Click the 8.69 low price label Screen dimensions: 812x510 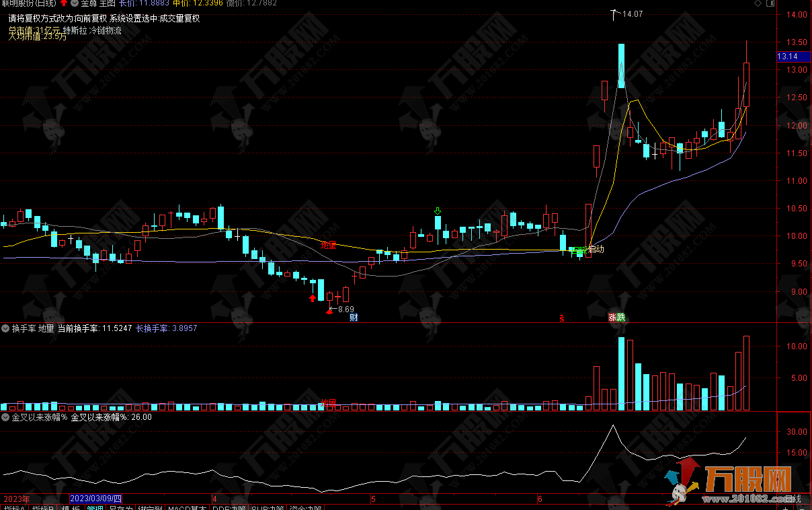pos(346,309)
